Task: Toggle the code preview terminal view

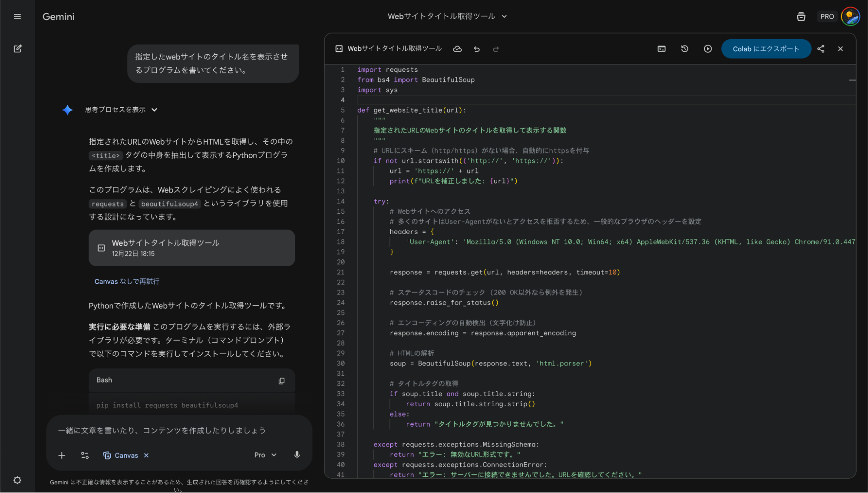Action: pyautogui.click(x=661, y=49)
